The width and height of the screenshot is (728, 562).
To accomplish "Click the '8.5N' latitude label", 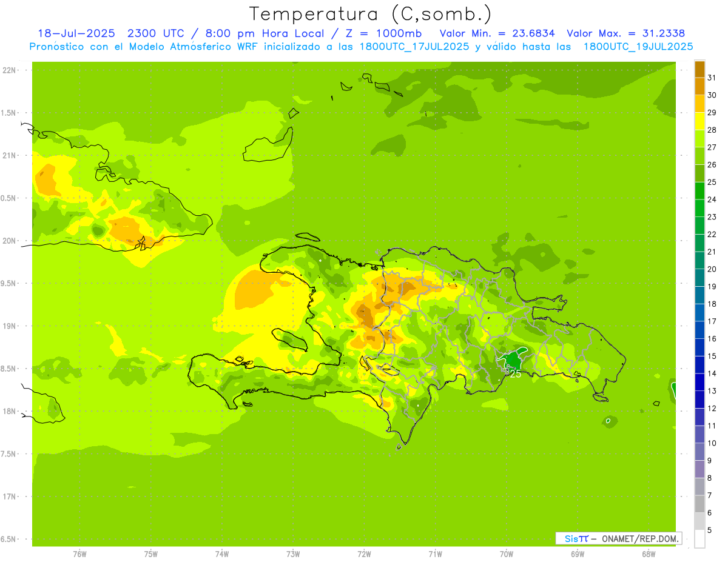I will click(9, 369).
